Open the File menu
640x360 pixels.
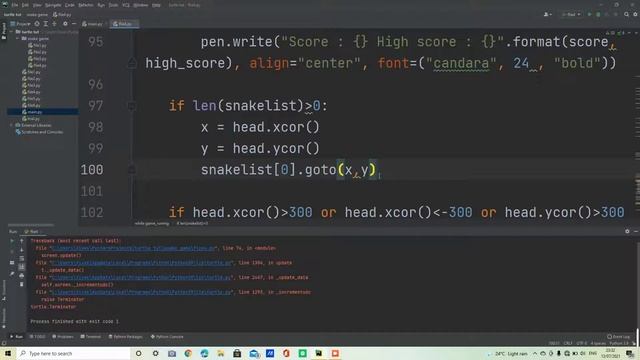pos(15,5)
